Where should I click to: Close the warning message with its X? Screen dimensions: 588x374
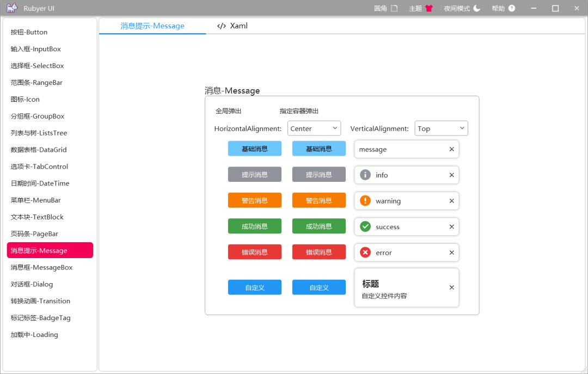point(451,201)
